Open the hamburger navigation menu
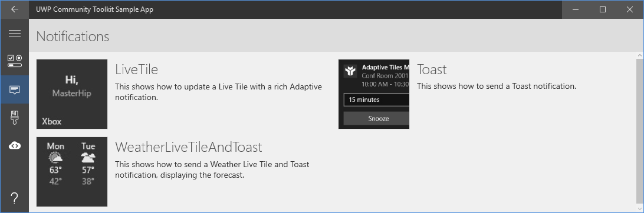 pos(14,34)
